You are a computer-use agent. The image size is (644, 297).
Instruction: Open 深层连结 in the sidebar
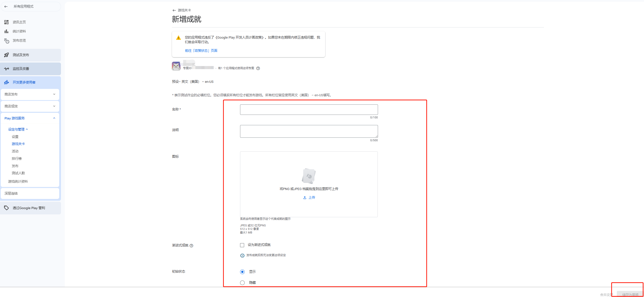point(30,193)
